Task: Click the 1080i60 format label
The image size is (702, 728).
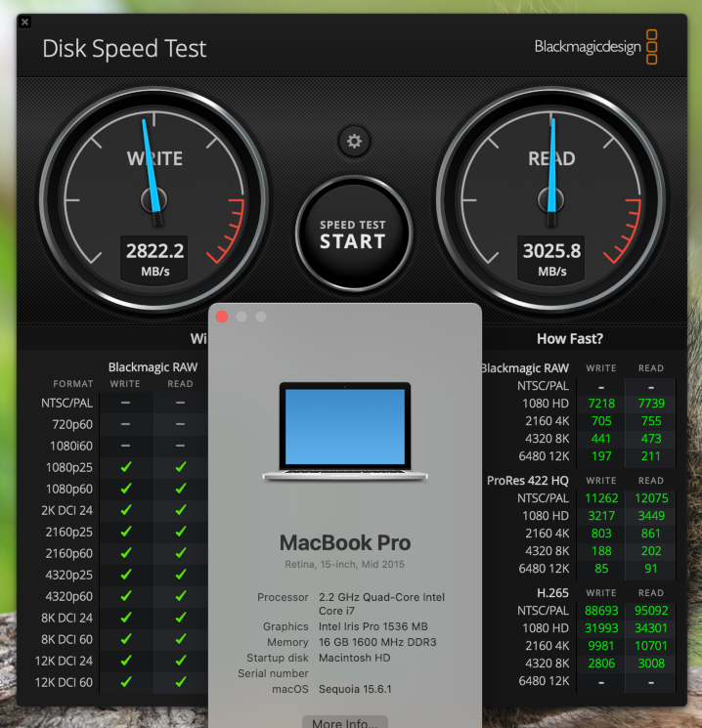Action: (x=71, y=446)
